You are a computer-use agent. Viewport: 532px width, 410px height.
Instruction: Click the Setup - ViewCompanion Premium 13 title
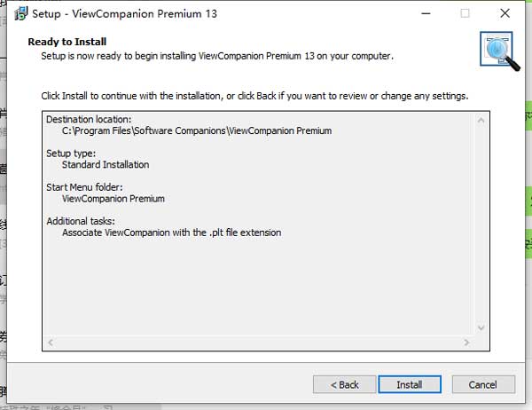(124, 14)
